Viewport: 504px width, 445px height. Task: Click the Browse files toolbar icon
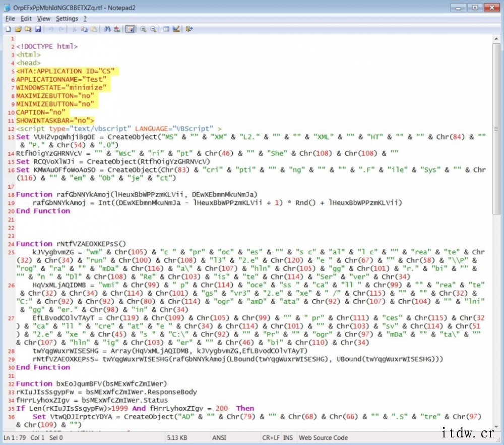pyautogui.click(x=28, y=29)
